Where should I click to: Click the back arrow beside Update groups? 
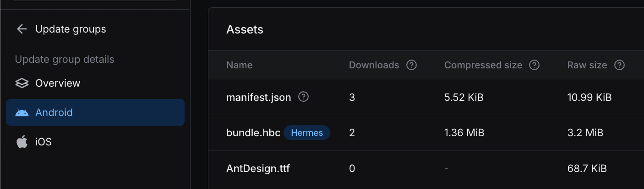[x=22, y=29]
